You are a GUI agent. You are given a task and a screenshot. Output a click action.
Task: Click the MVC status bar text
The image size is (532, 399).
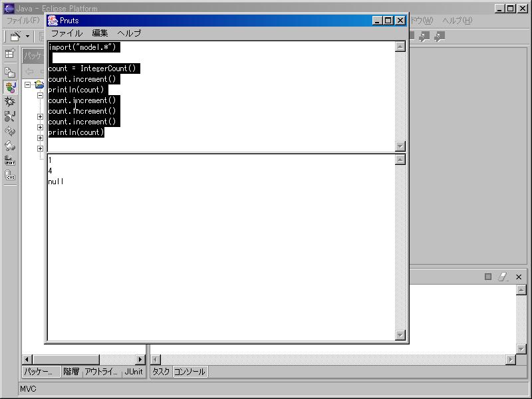click(28, 389)
